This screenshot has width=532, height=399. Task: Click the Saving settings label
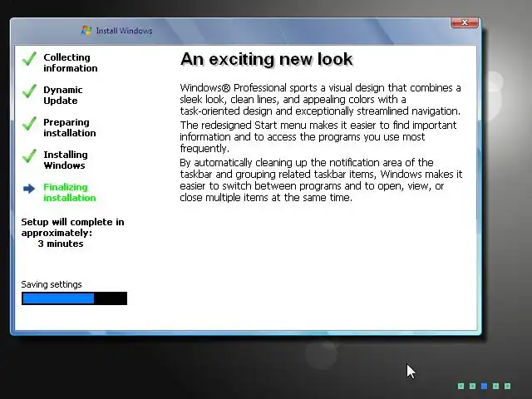tap(52, 284)
